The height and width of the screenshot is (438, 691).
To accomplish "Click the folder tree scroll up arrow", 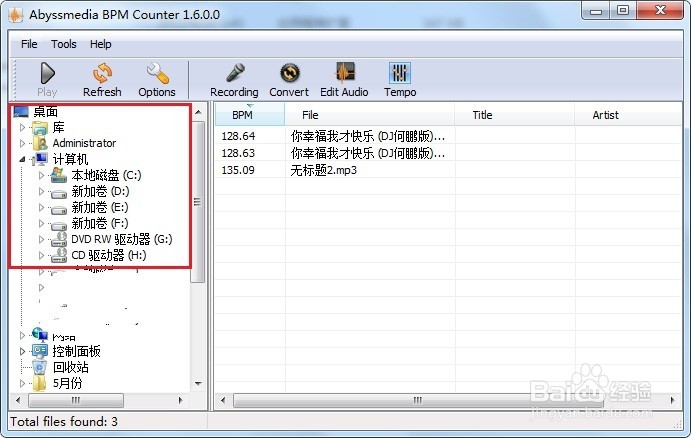I will click(198, 112).
